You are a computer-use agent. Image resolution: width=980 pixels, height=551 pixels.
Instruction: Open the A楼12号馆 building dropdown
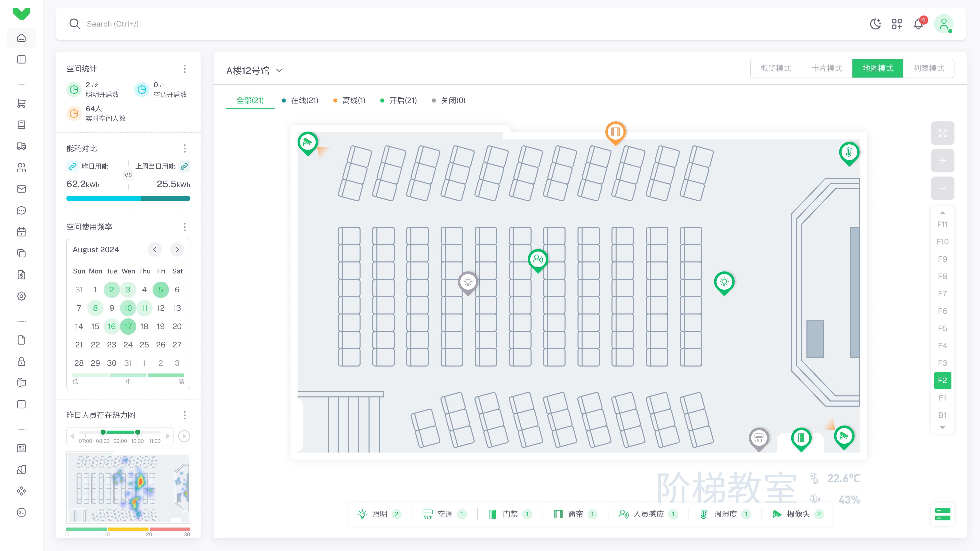click(x=254, y=70)
